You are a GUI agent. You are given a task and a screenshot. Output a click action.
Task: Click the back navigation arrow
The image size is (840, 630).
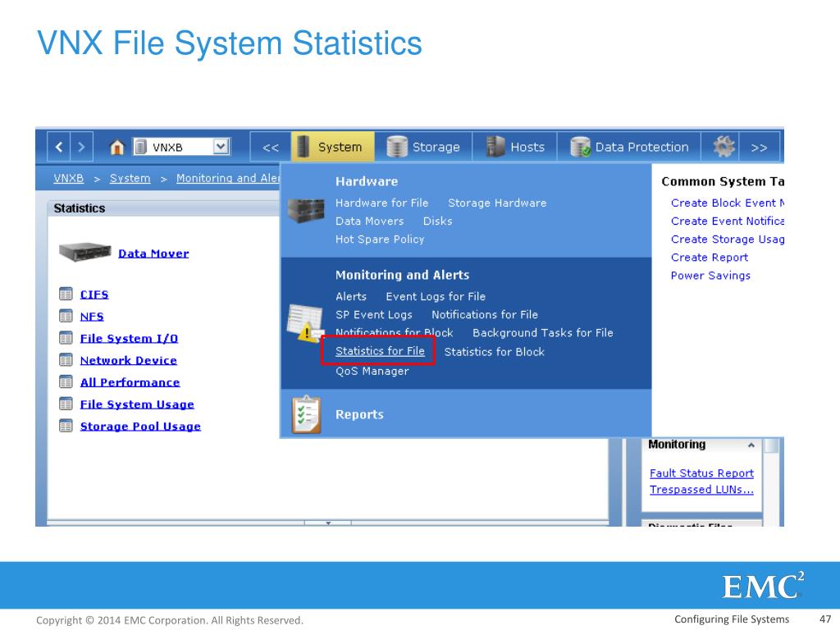pyautogui.click(x=59, y=147)
